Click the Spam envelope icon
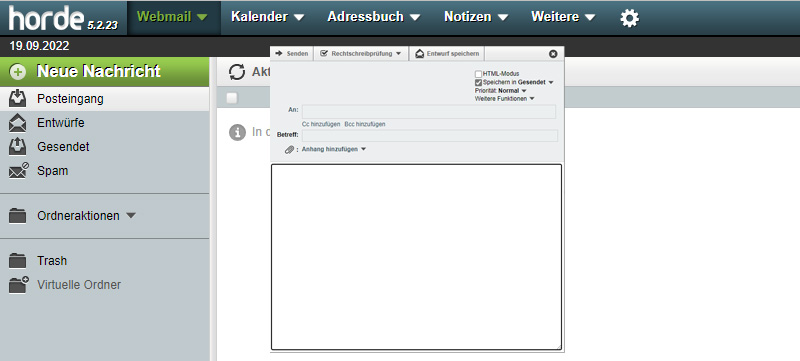800x361 pixels. 19,171
